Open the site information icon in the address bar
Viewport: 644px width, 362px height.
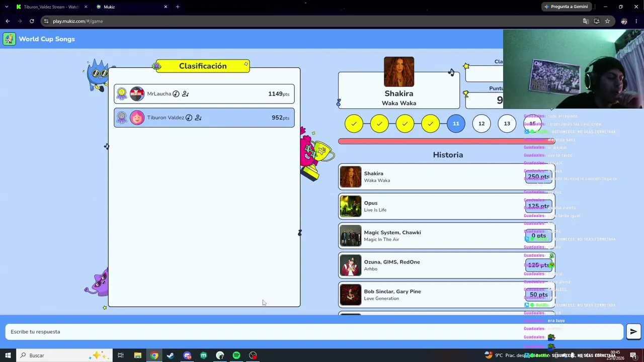pos(46,21)
